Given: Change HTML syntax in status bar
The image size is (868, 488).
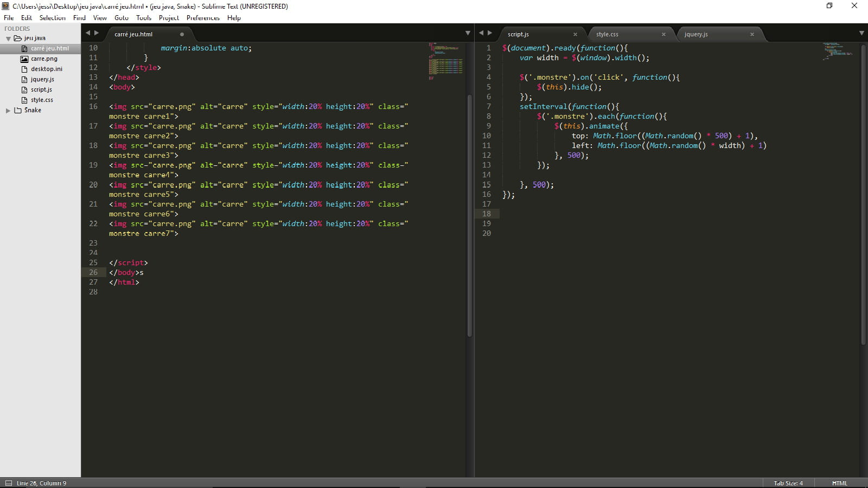Looking at the screenshot, I should coord(839,483).
